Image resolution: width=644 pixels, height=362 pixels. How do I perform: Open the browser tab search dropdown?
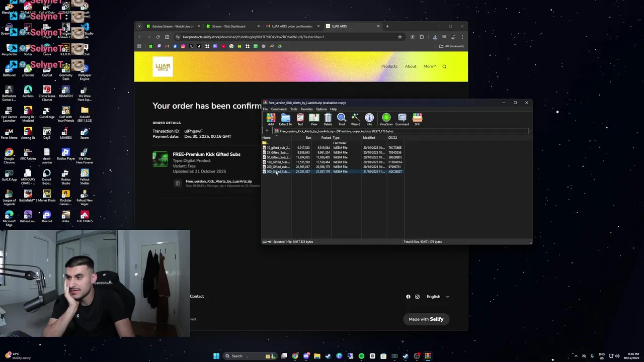(x=139, y=26)
